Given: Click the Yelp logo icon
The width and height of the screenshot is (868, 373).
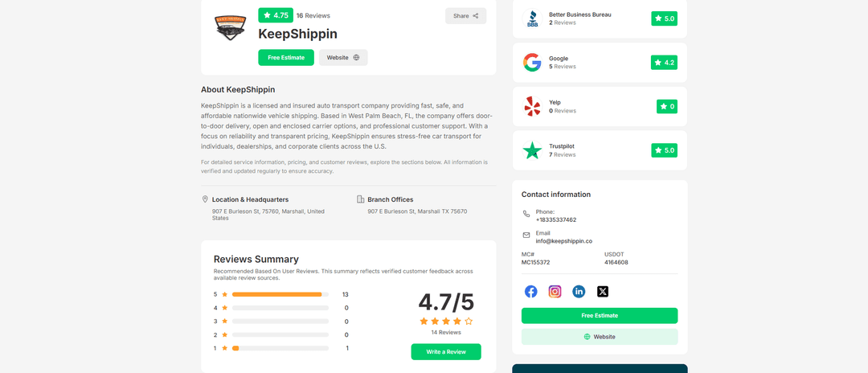Looking at the screenshot, I should coord(532,106).
